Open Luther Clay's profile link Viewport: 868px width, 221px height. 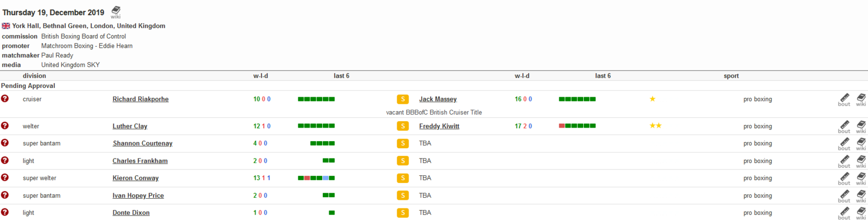(x=130, y=127)
